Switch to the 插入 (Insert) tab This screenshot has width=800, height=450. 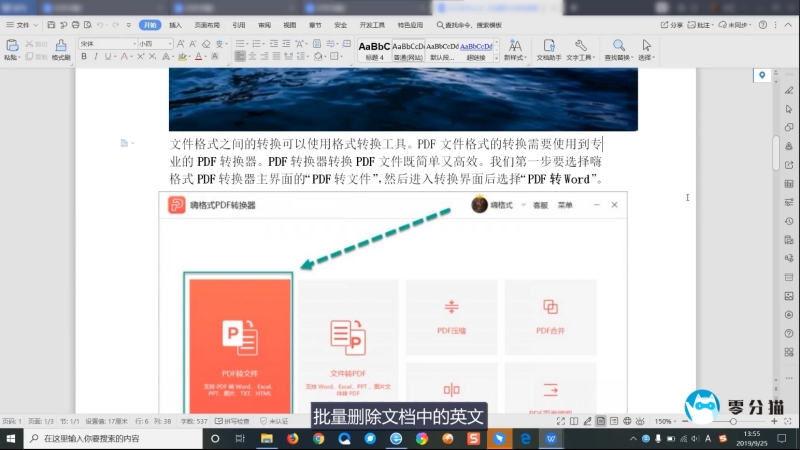(175, 24)
